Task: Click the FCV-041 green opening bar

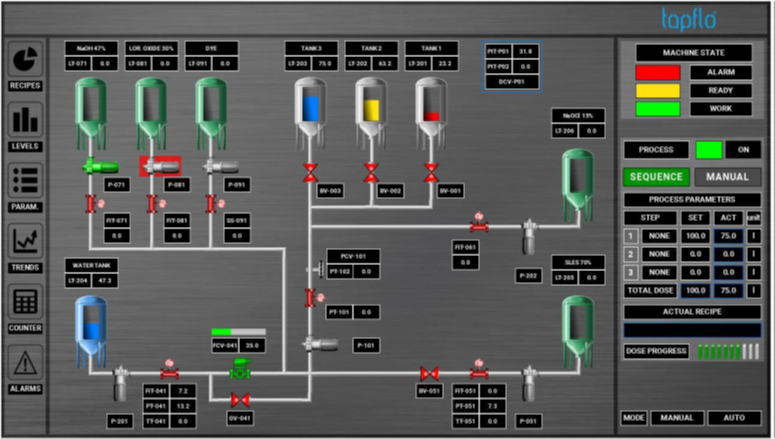Action: point(238,331)
